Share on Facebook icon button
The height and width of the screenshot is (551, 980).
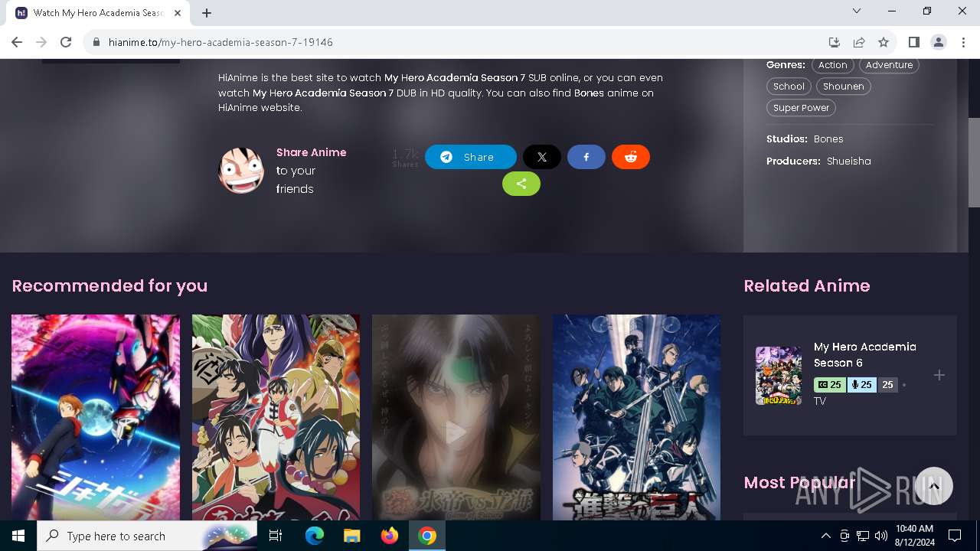[x=586, y=157]
